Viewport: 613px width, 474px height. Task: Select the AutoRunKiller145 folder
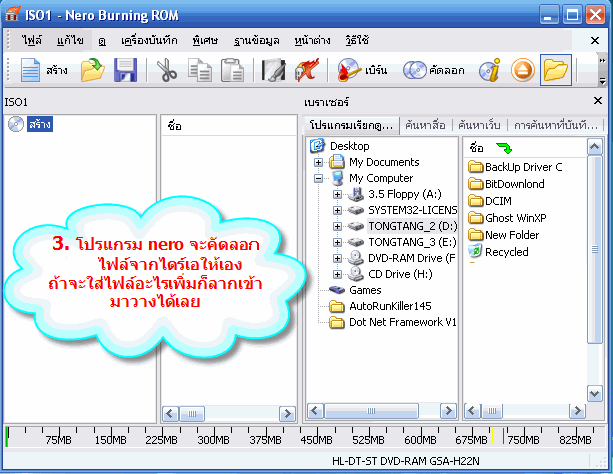(380, 306)
